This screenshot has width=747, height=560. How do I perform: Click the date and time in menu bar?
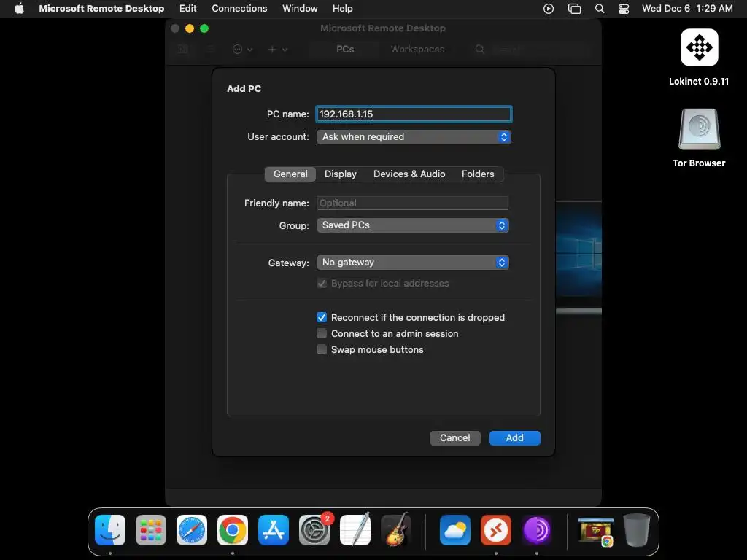687,9
